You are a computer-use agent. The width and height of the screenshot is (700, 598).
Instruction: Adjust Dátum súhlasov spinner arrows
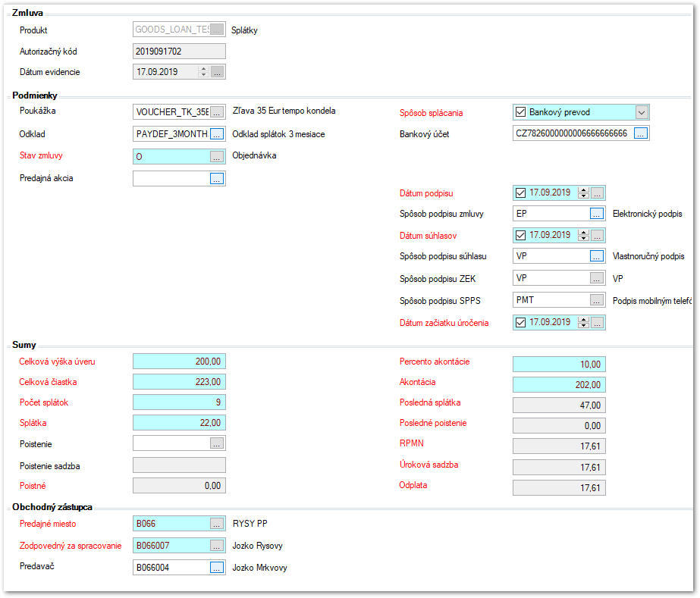point(583,235)
